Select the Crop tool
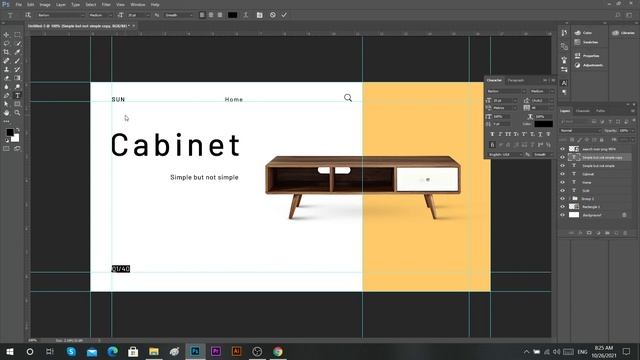The height and width of the screenshot is (360, 640). click(x=6, y=52)
